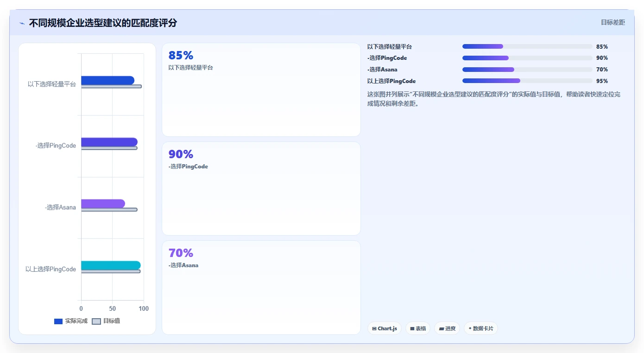Click the x-axis value 0
Screen dimensions: 644x353
[81, 308]
